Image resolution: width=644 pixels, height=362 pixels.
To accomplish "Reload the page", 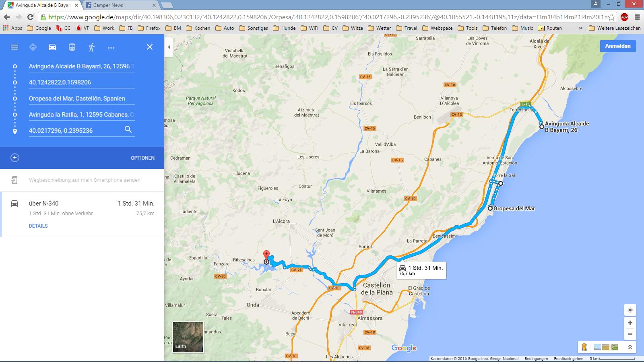I will (30, 17).
